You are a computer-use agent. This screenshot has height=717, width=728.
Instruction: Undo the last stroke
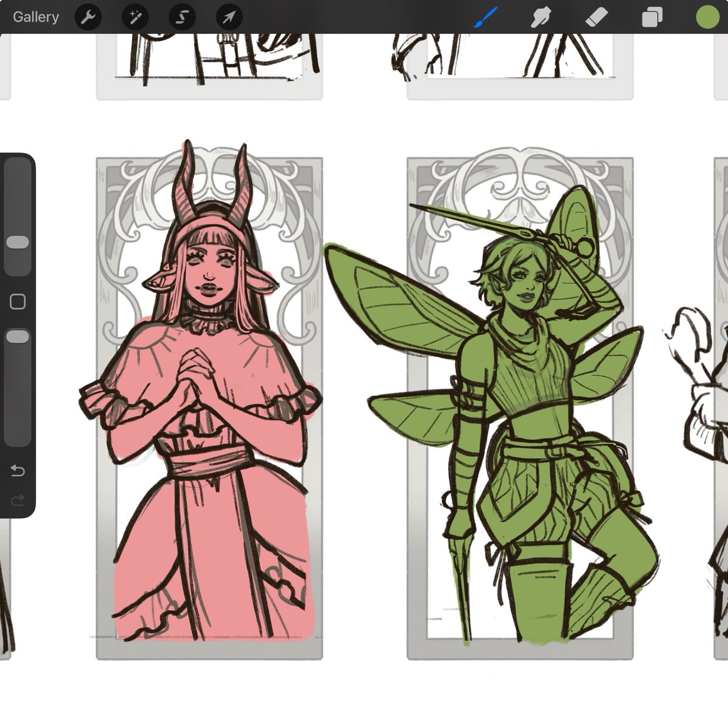tap(18, 469)
